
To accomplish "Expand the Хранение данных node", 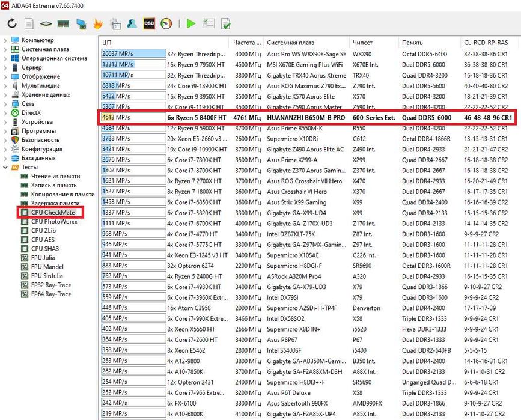I will click(5, 95).
